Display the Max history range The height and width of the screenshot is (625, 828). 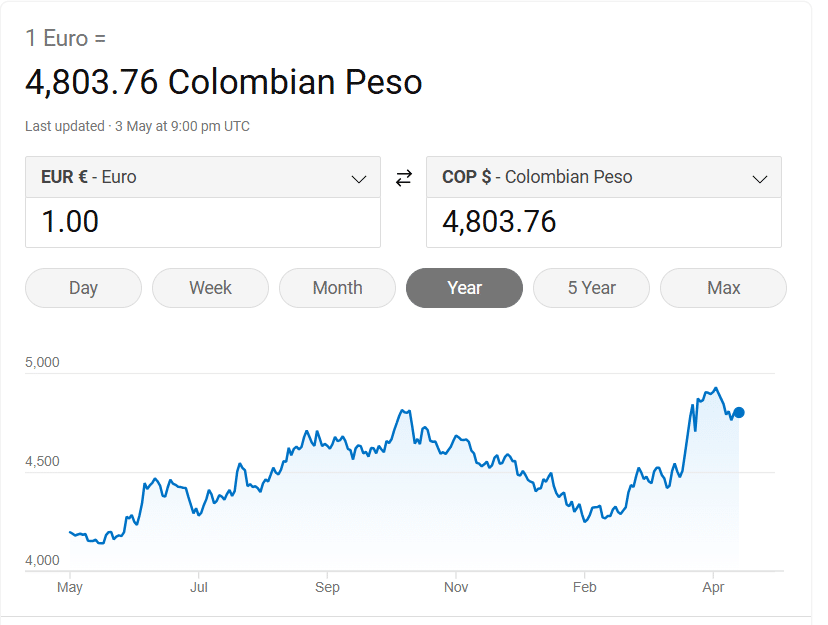[723, 288]
